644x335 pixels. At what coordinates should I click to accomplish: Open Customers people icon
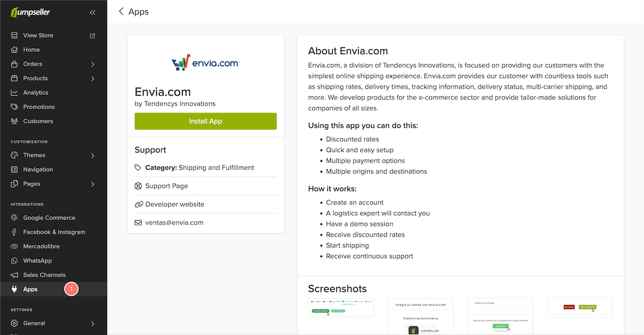coord(15,121)
